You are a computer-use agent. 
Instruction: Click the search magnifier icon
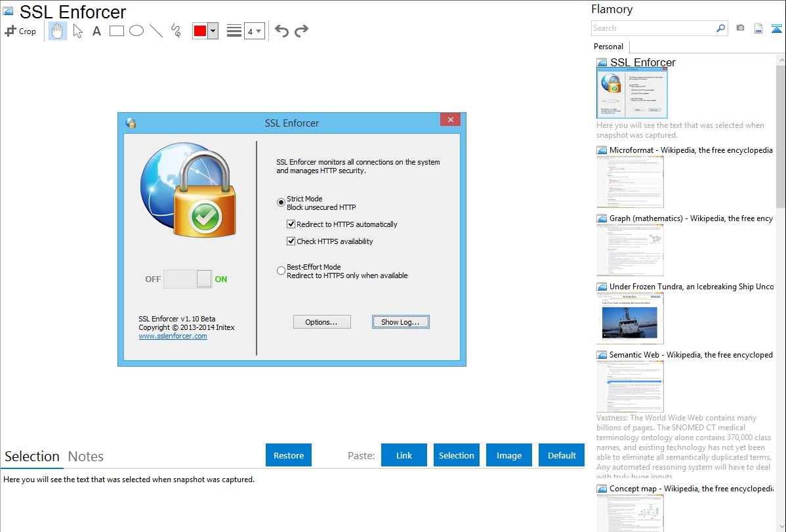point(721,28)
